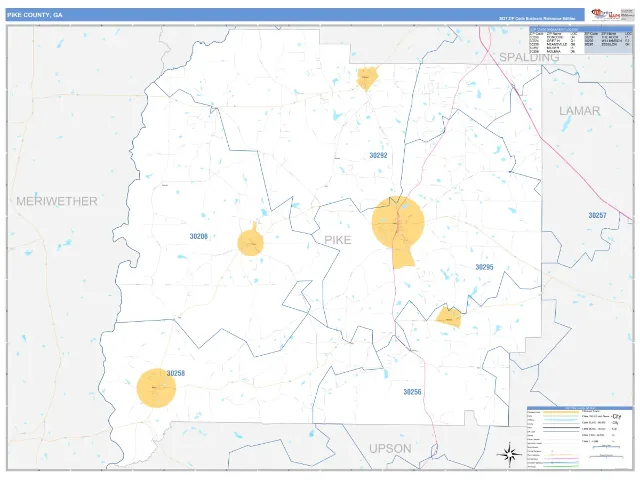Click the LAMAR county label

click(579, 111)
